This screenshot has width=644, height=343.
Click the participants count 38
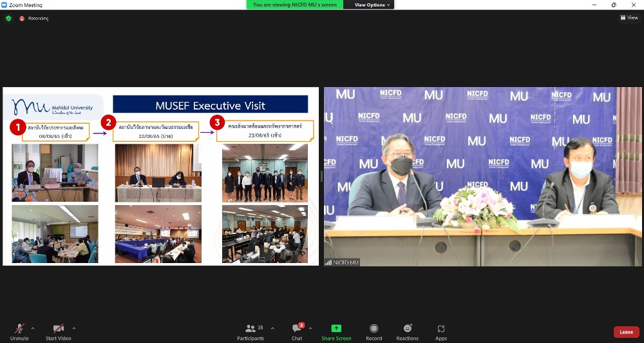[x=260, y=328]
